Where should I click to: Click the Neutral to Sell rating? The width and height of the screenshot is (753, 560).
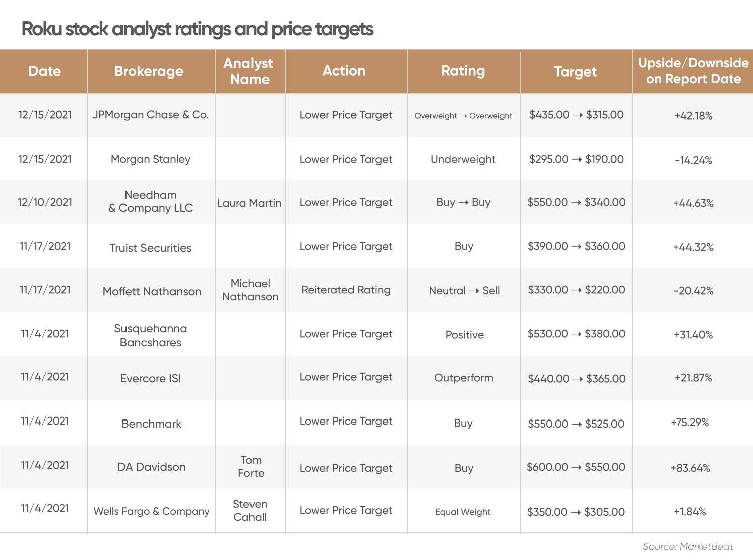[x=464, y=291]
